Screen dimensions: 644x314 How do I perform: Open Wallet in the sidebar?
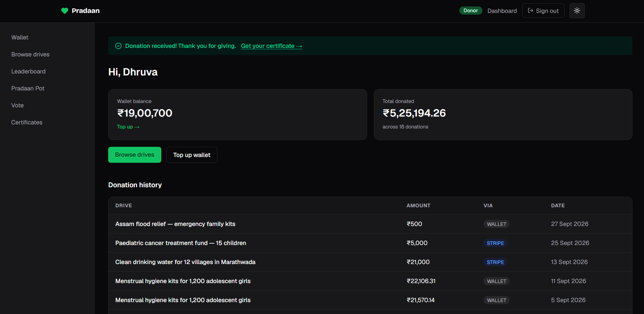click(x=20, y=37)
